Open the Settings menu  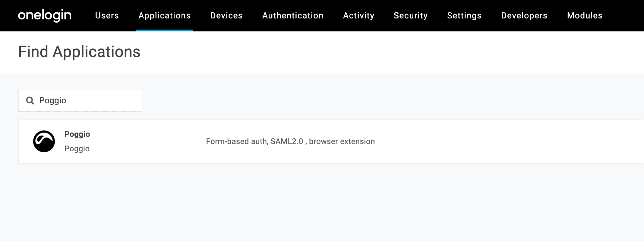pos(464,15)
